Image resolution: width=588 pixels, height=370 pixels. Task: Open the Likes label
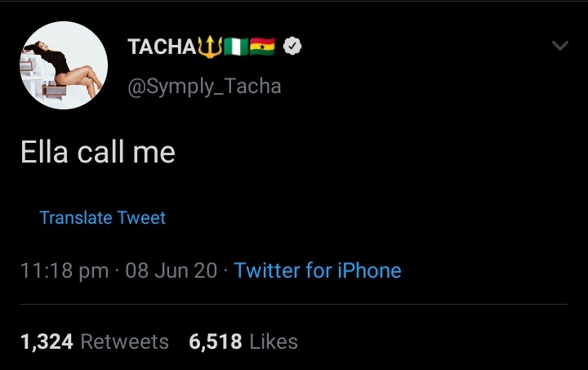pos(274,341)
